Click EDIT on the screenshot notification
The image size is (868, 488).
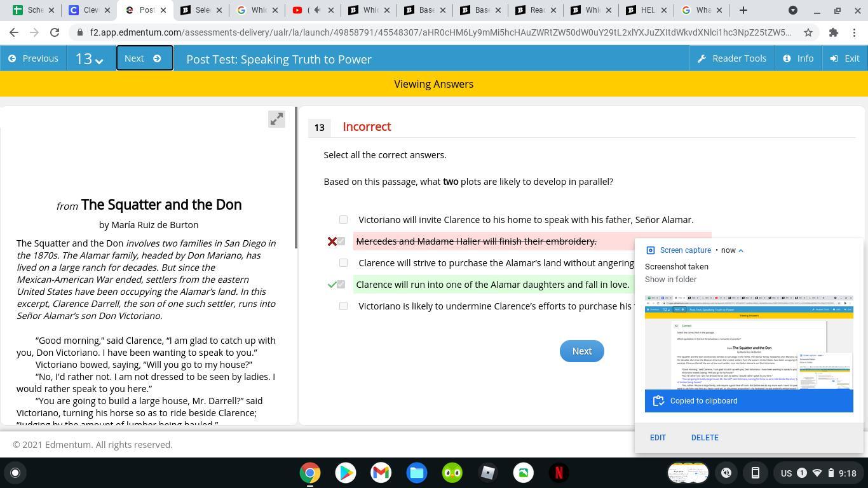coord(658,437)
